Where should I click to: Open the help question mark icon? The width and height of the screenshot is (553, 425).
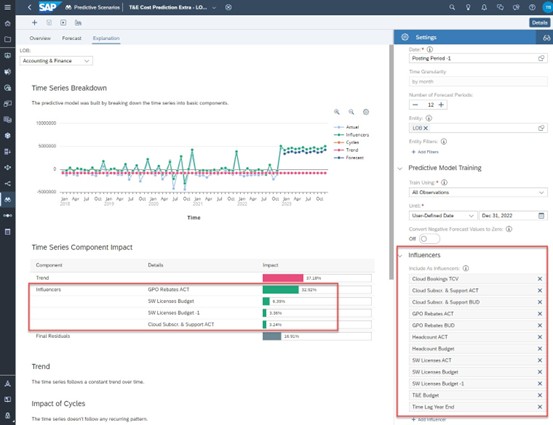(x=532, y=7)
